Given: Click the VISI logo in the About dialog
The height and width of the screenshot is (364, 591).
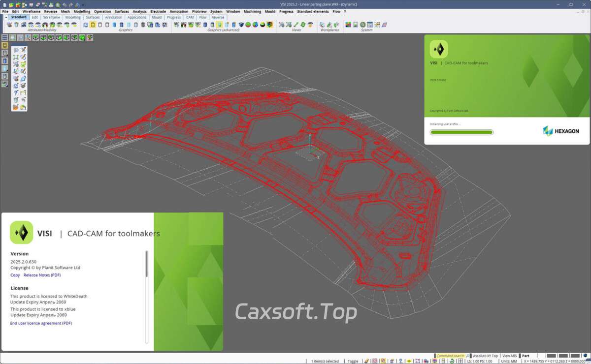Looking at the screenshot, I should click(x=22, y=233).
